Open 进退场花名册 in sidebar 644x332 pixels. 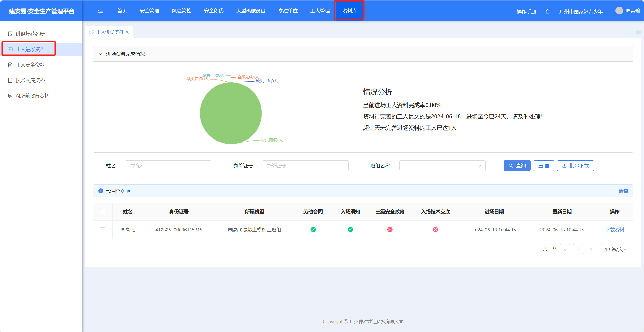(30, 34)
